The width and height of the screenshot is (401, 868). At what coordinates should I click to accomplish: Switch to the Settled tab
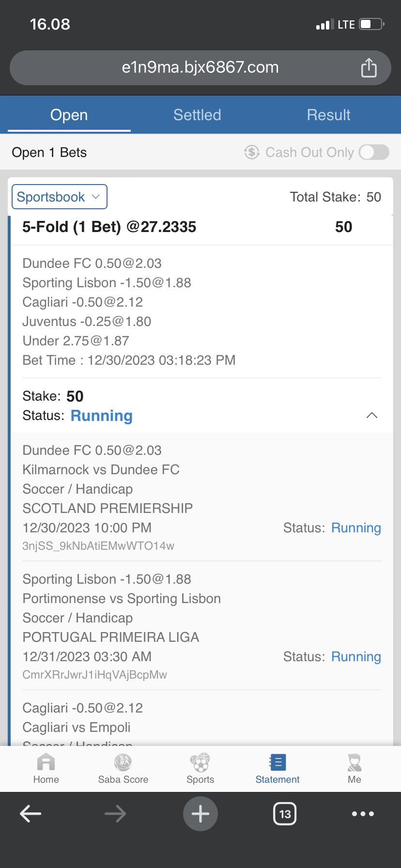pos(197,115)
